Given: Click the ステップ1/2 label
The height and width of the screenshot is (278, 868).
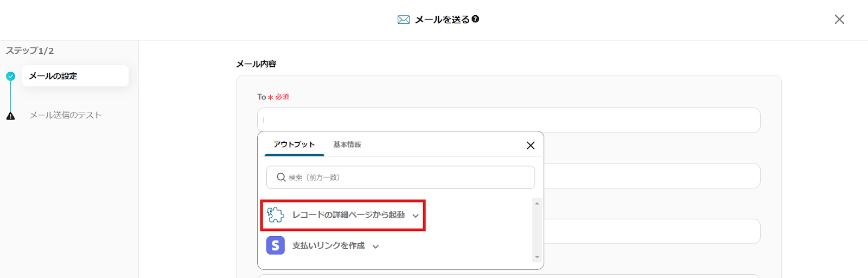Looking at the screenshot, I should tap(30, 50).
